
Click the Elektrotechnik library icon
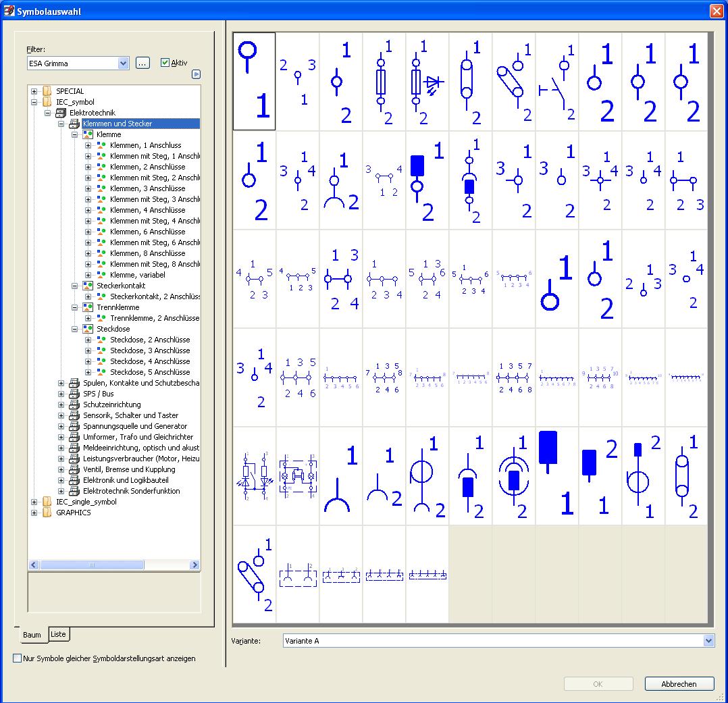pyautogui.click(x=61, y=113)
